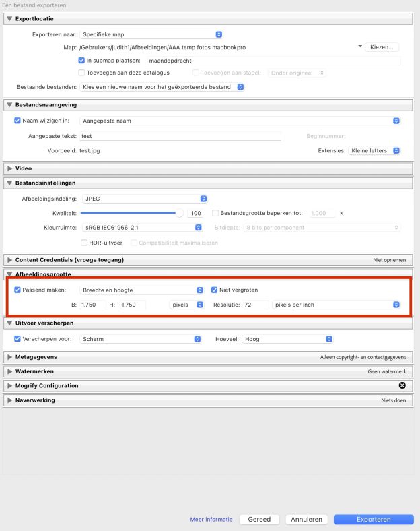Open the Afbeeldingsindeling JPEG dropdown

tap(145, 199)
